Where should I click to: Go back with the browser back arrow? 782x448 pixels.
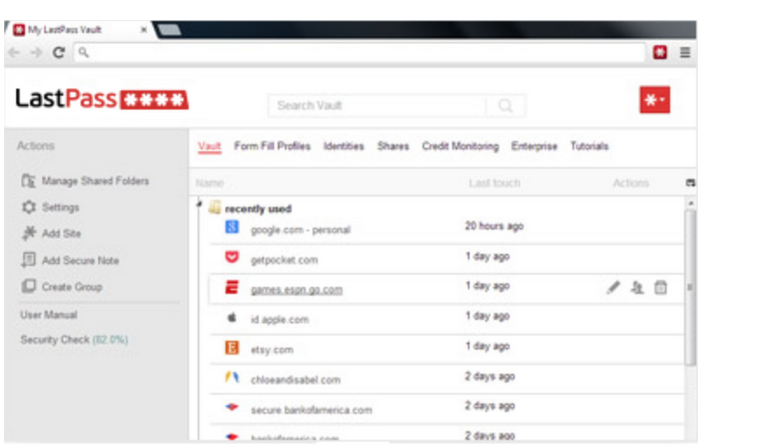pyautogui.click(x=14, y=52)
